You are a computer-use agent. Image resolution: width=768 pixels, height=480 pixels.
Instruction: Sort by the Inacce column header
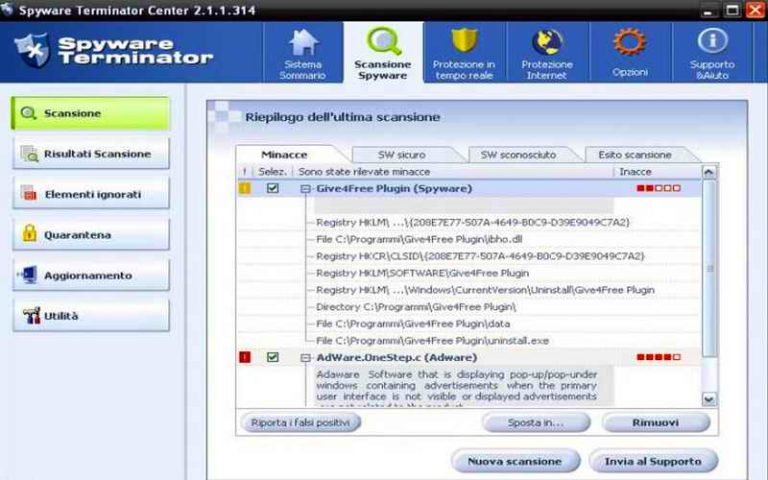point(656,172)
